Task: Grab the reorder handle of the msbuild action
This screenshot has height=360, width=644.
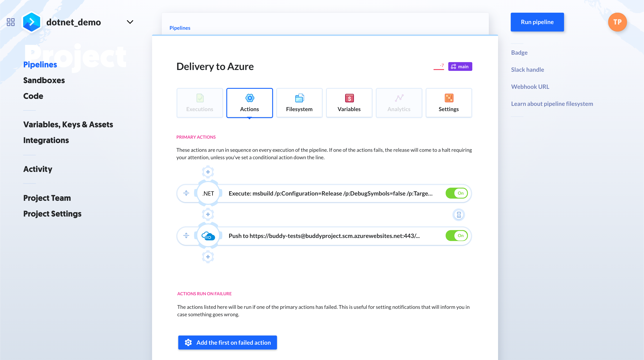Action: pos(186,193)
